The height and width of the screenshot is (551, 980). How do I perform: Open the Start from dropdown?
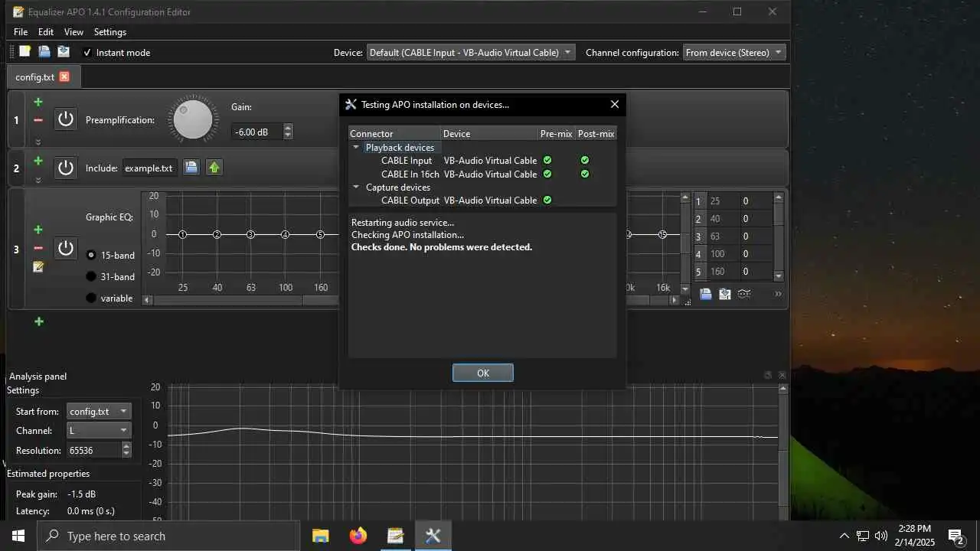[99, 411]
